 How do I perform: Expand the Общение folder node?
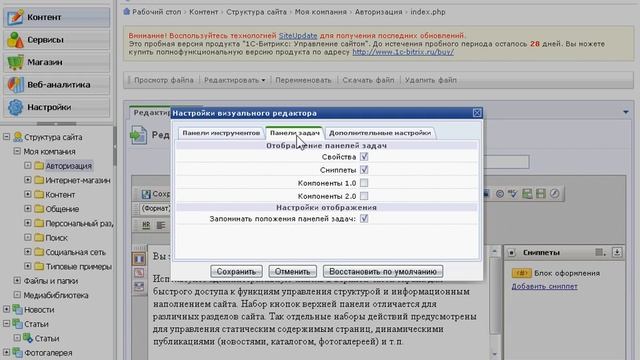[x=28, y=209]
